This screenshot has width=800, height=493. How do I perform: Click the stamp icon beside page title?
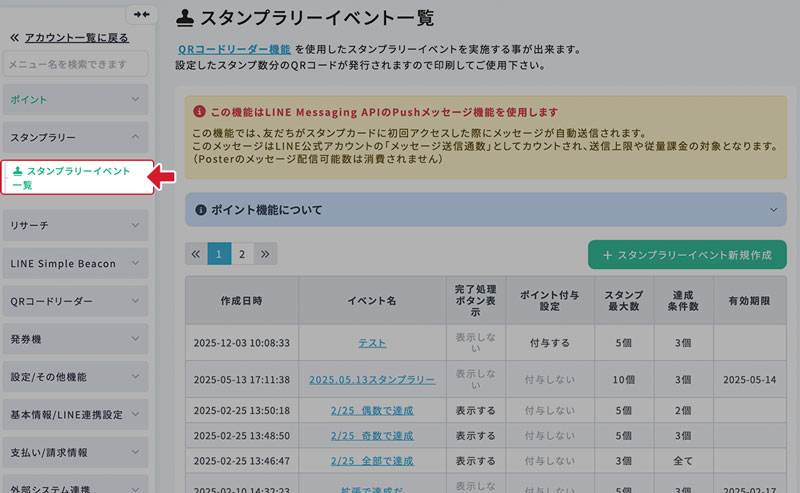click(185, 16)
